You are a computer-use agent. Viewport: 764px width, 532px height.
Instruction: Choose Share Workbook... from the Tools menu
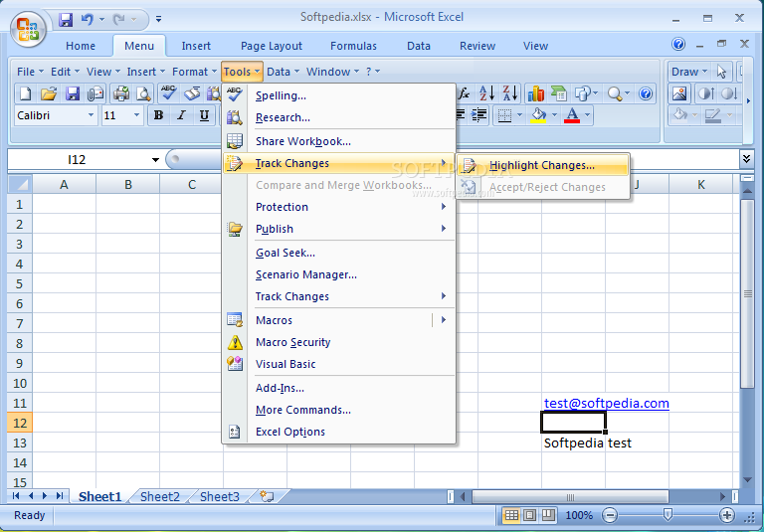(338, 141)
